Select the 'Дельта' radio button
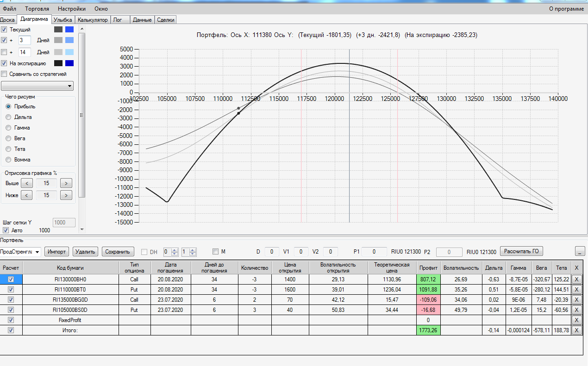 (x=8, y=117)
